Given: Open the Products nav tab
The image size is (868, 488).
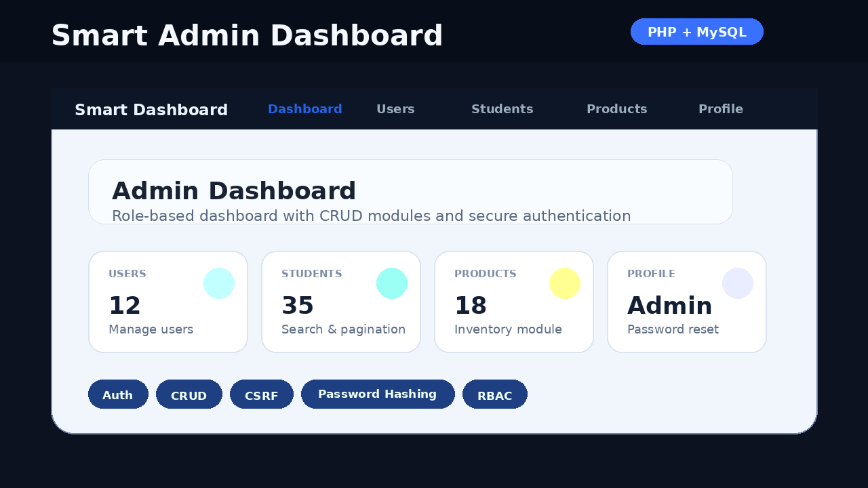Looking at the screenshot, I should pyautogui.click(x=617, y=109).
